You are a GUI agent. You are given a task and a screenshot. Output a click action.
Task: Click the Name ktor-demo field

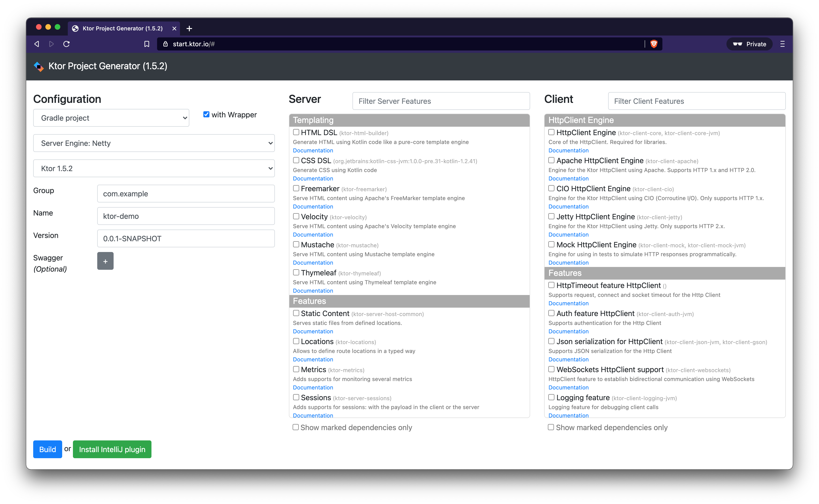click(186, 216)
